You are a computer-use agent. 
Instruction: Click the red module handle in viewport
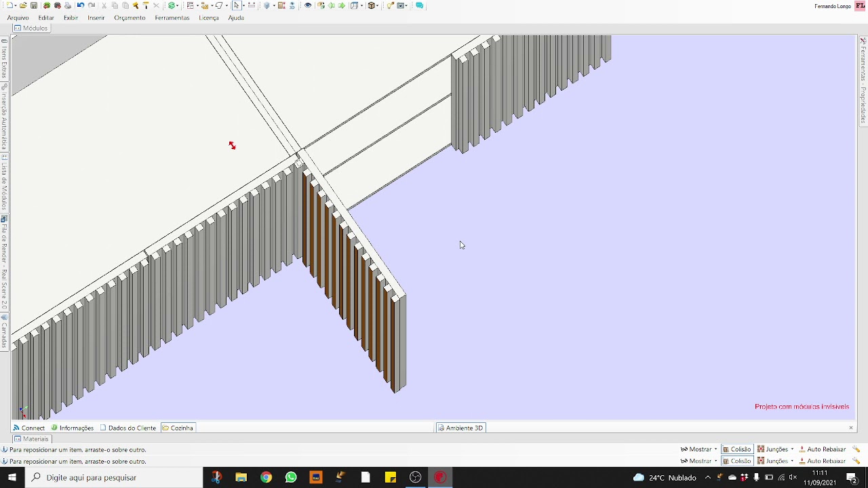[x=232, y=146]
